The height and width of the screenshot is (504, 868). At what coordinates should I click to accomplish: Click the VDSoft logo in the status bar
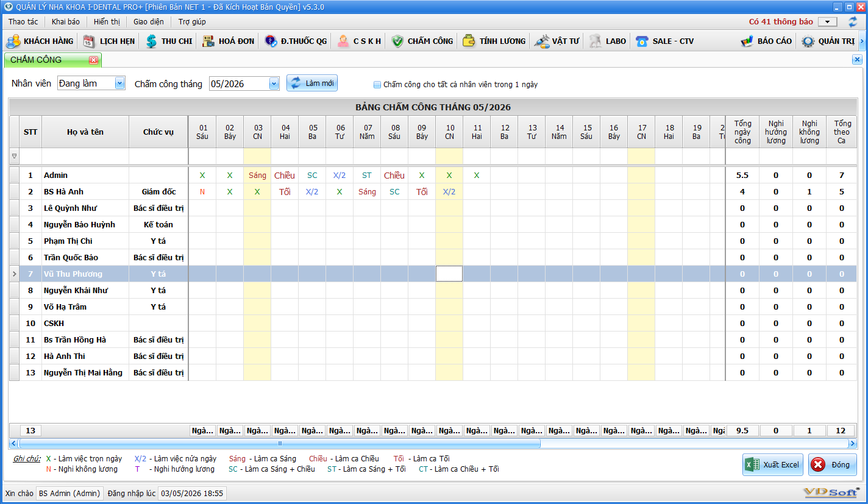pos(832,492)
